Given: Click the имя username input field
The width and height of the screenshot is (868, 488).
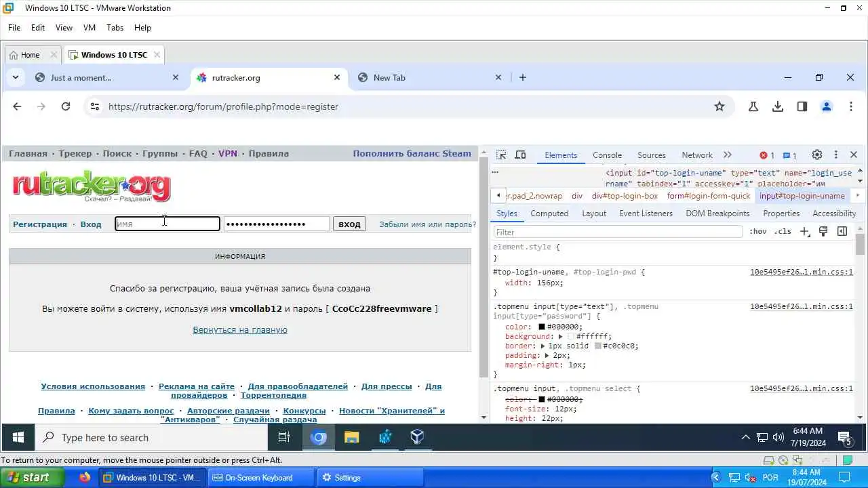Looking at the screenshot, I should click(167, 224).
